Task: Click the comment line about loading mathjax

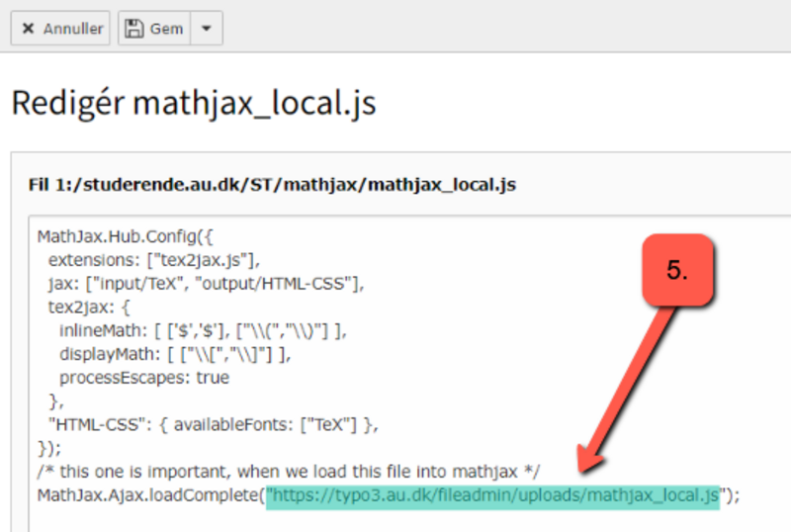Action: coord(289,472)
